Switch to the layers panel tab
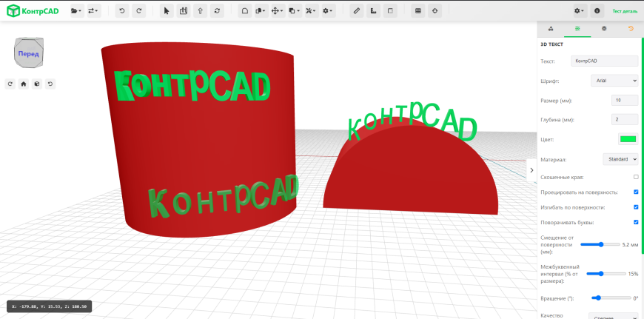This screenshot has width=644, height=319. click(x=604, y=29)
